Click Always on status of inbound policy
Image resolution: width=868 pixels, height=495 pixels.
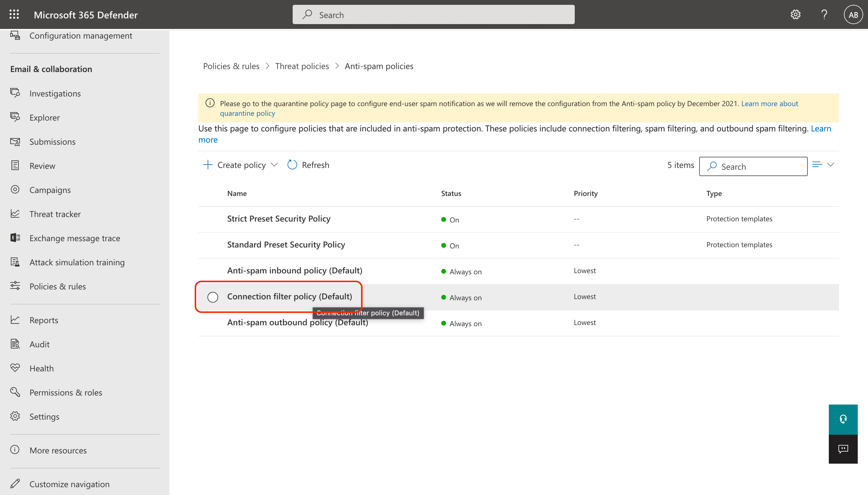(461, 271)
